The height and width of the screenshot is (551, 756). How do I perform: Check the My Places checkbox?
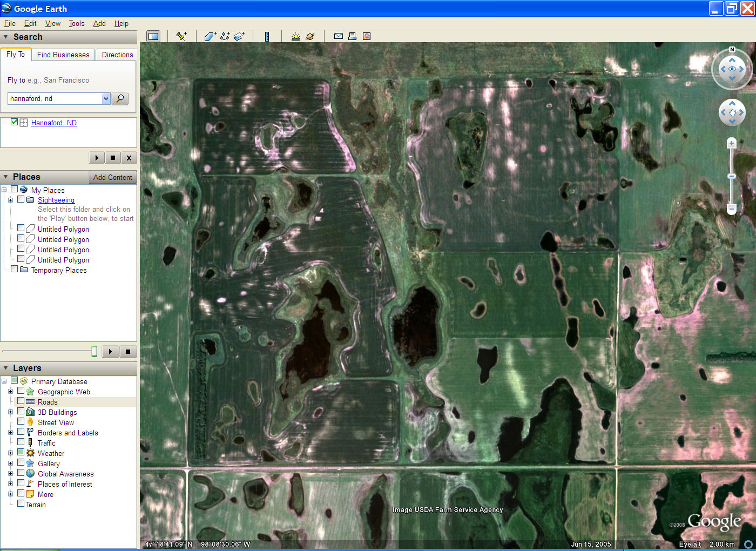coord(15,190)
